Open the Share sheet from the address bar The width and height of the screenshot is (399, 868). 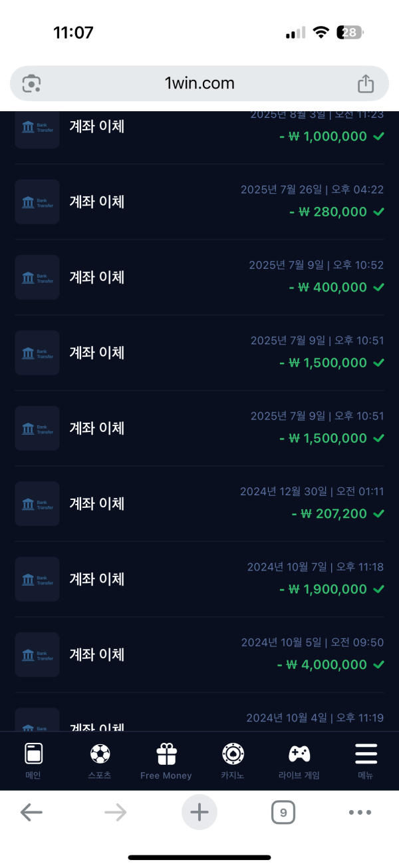(x=366, y=83)
